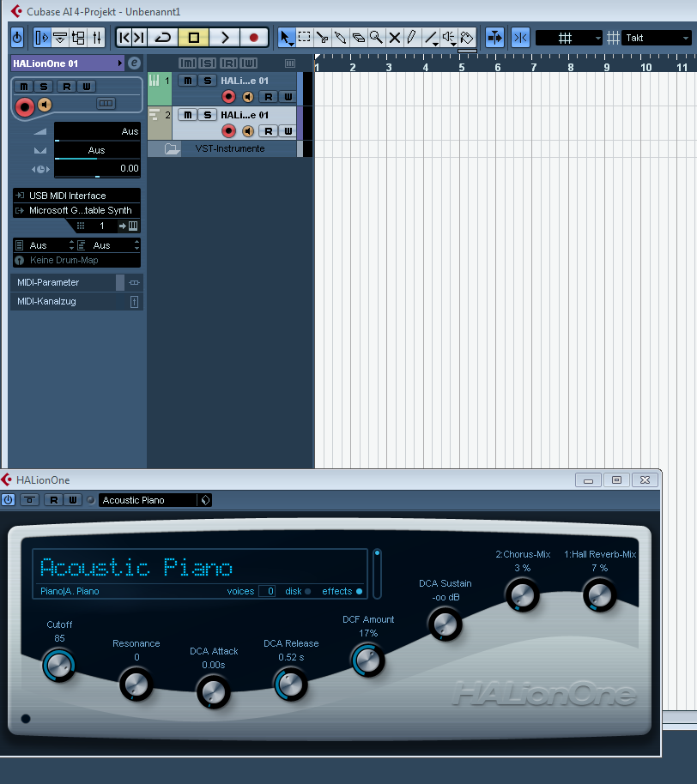
Task: Select the Object Selection arrow tool
Action: click(286, 38)
